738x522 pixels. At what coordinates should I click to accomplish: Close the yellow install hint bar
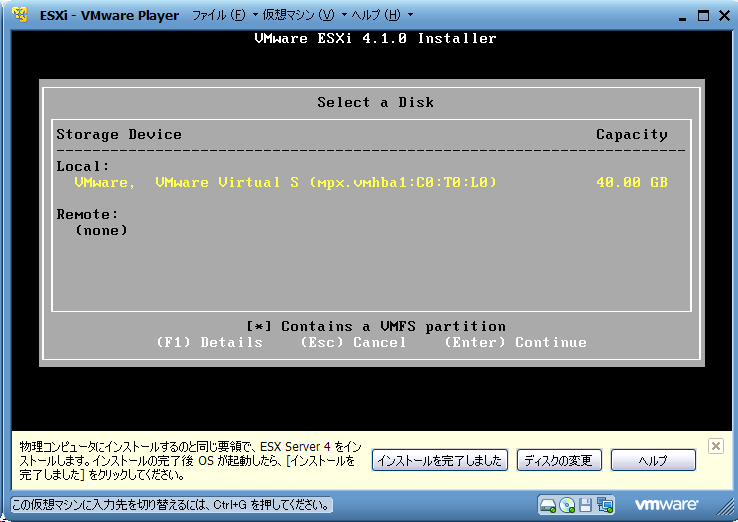715,446
